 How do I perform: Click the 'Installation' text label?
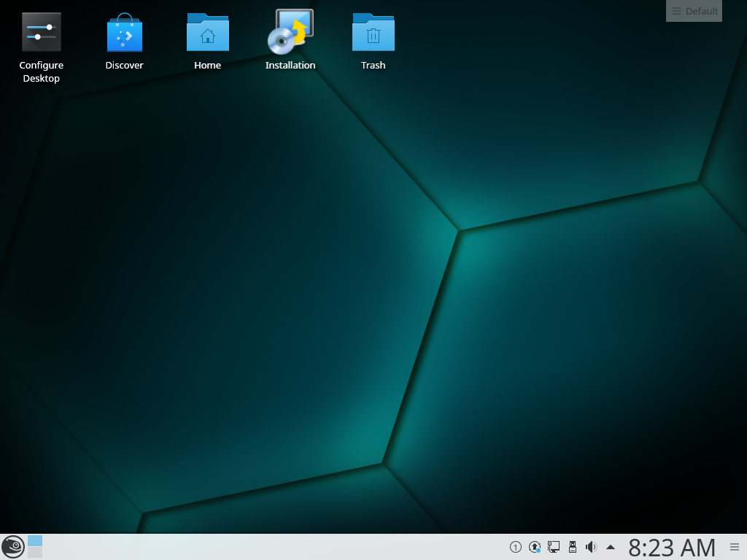290,66
